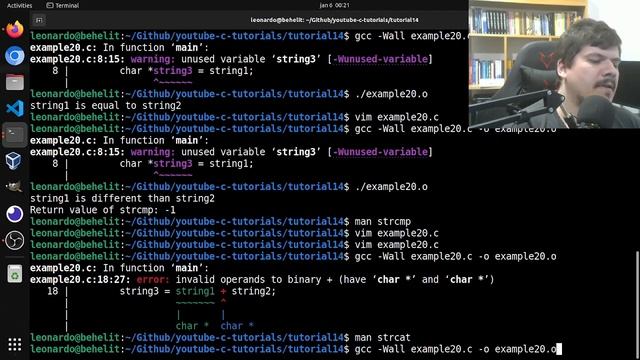Viewport: 640px width, 360px height.
Task: Open the Files manager in the dock
Action: point(15,82)
